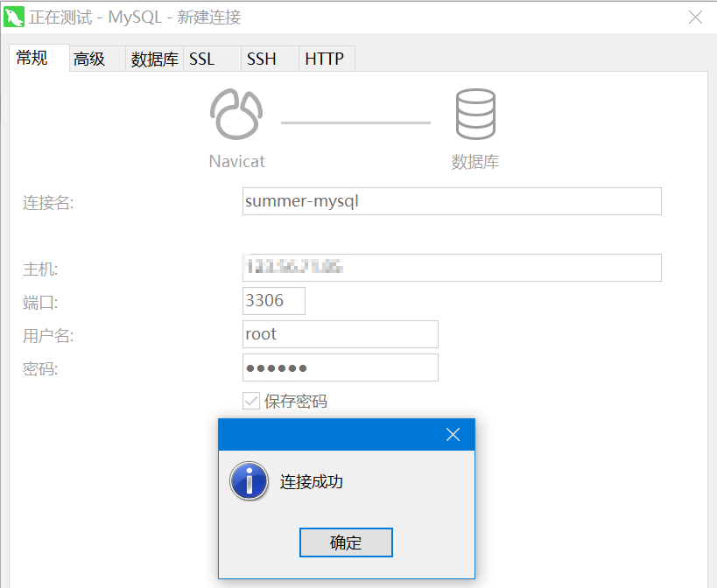Click the 端口 field showing 3306
The image size is (717, 588).
coord(274,301)
